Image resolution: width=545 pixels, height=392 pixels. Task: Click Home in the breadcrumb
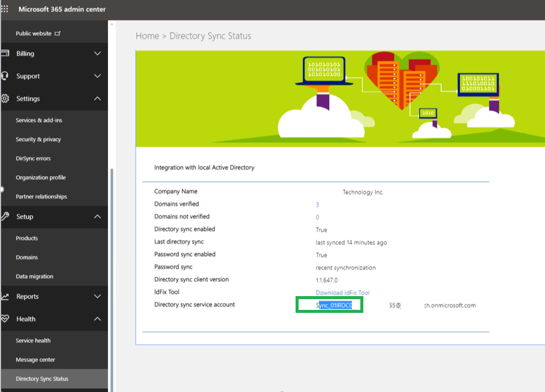(x=147, y=36)
